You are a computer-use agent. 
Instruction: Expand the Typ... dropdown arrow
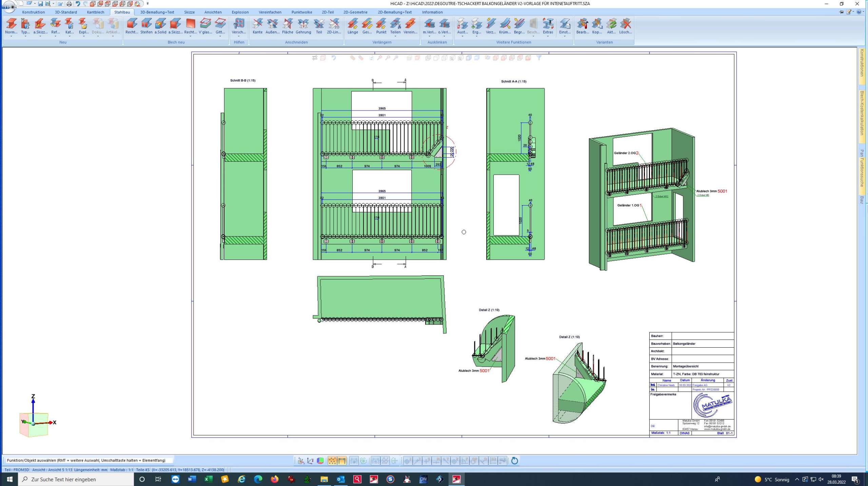pyautogui.click(x=25, y=36)
